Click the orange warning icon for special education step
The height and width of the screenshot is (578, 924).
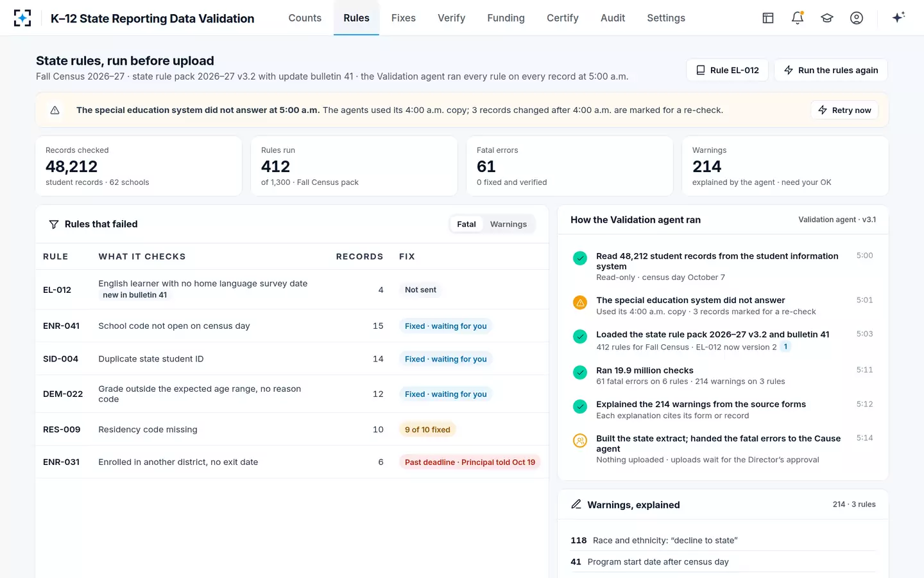[580, 302]
